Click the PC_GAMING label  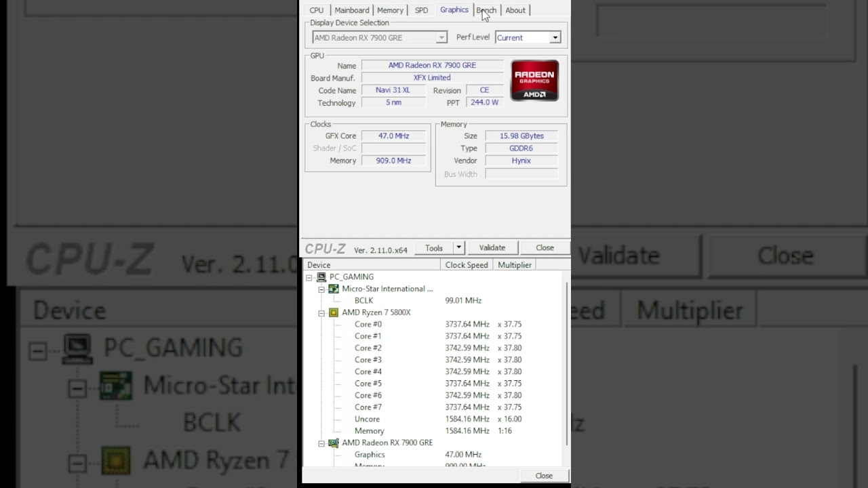click(x=351, y=277)
